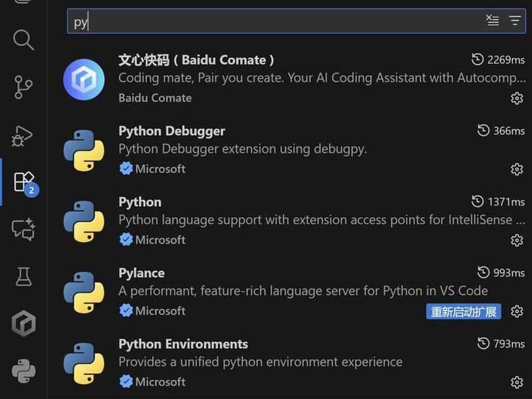Screen dimensions: 532x399
Task: Click 'A performant, feature-rich language server' description
Action: point(303,291)
